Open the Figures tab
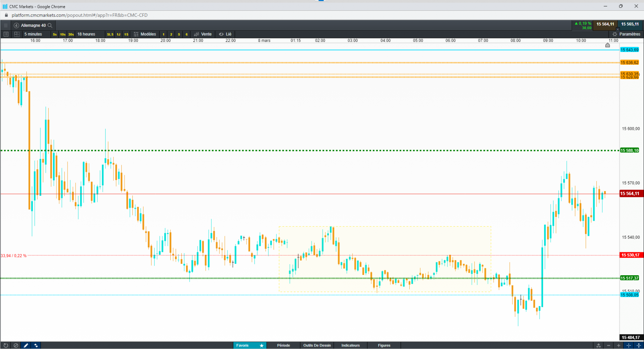The width and height of the screenshot is (644, 349). point(384,345)
